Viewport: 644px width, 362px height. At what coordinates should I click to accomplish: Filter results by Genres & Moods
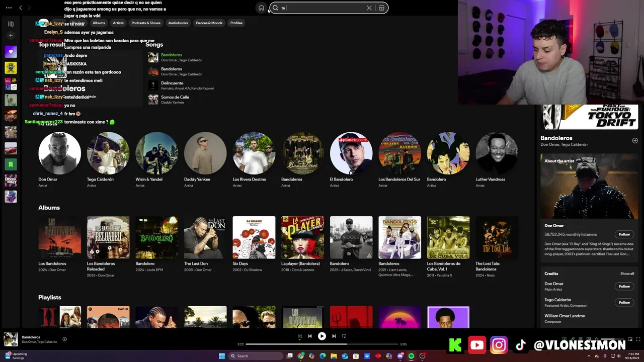click(209, 23)
